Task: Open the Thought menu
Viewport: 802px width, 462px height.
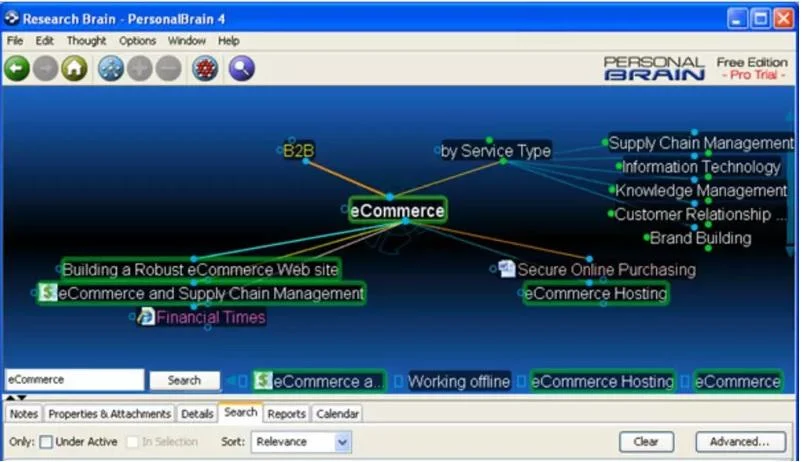Action: click(x=86, y=40)
